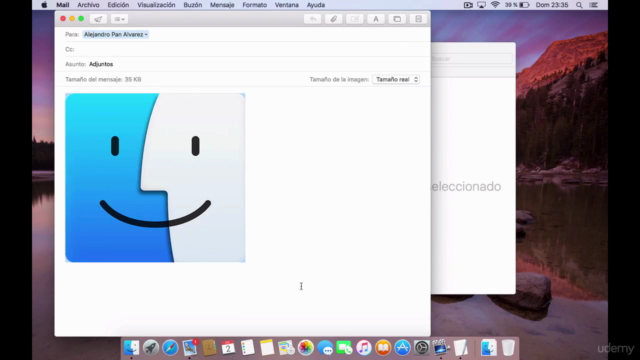Screen dimensions: 640x360
Task: Open Calendar in the Dock
Action: (x=228, y=348)
